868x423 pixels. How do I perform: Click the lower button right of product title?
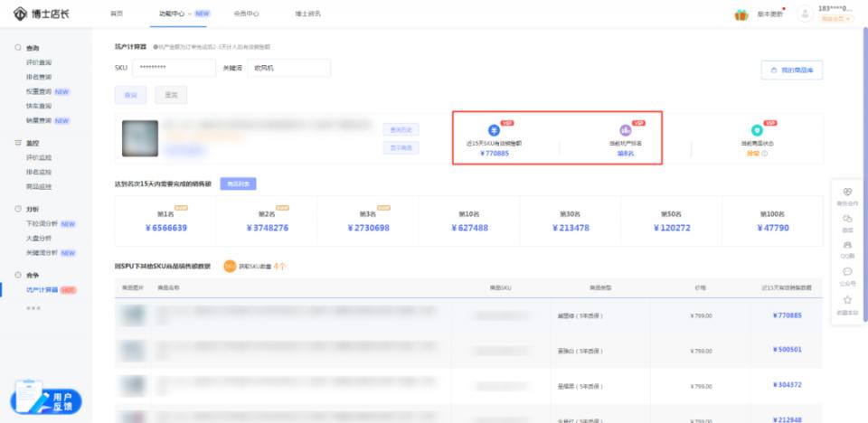point(401,148)
